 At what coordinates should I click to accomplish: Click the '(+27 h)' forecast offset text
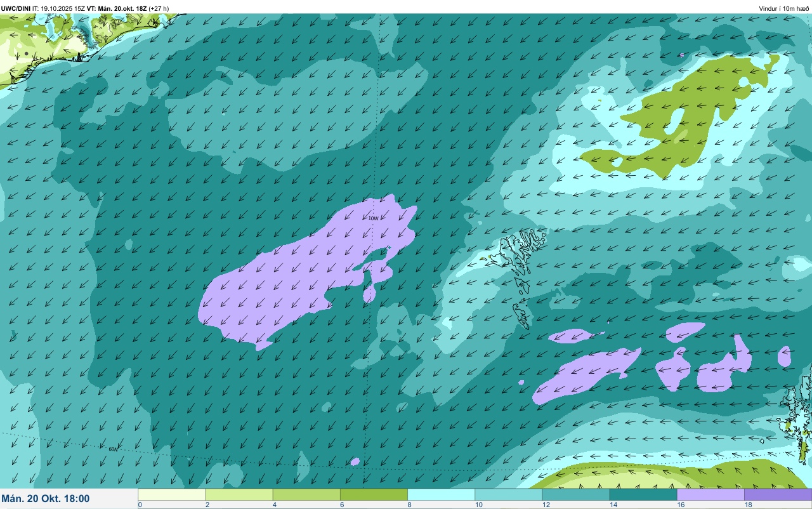click(x=159, y=8)
